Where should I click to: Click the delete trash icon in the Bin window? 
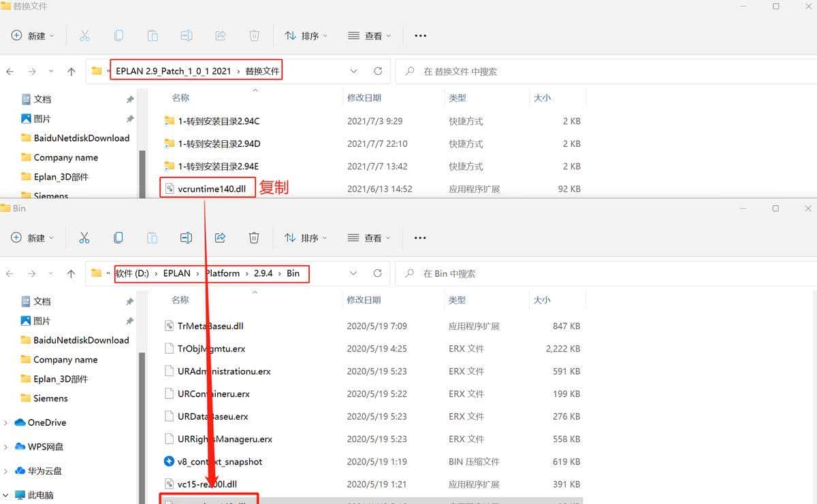pyautogui.click(x=254, y=237)
